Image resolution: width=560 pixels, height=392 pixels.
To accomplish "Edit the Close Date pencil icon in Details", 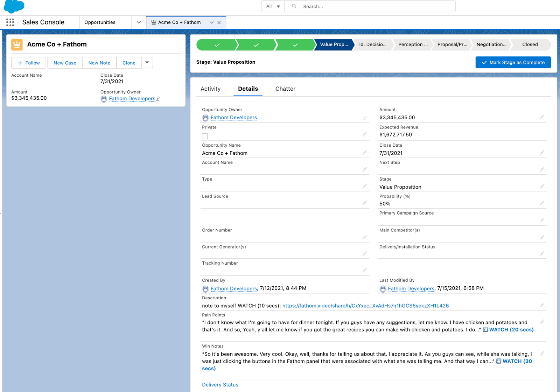I will pos(542,153).
